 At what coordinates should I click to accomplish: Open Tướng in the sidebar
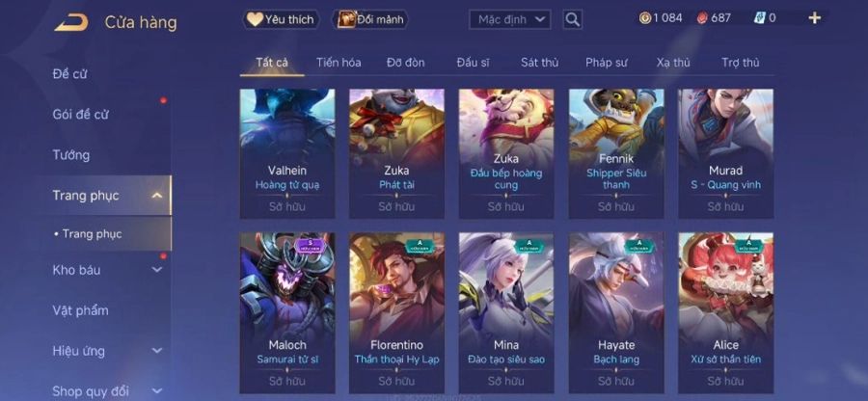70,155
